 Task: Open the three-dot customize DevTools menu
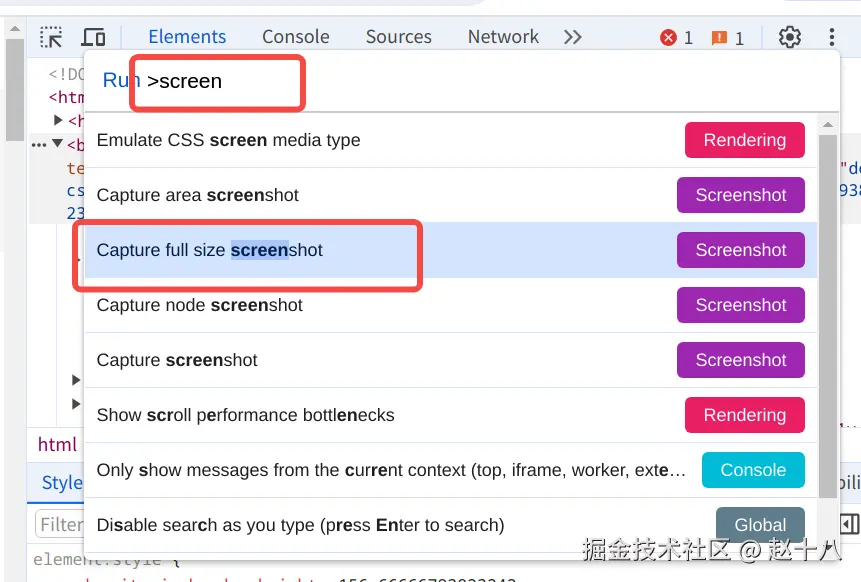pos(832,37)
